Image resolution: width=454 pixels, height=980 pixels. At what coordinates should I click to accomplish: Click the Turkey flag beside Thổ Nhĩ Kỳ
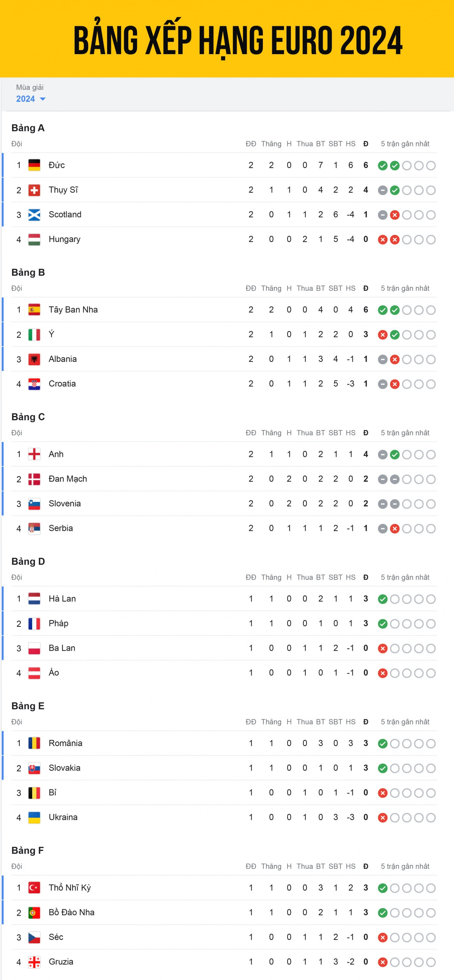pos(34,888)
